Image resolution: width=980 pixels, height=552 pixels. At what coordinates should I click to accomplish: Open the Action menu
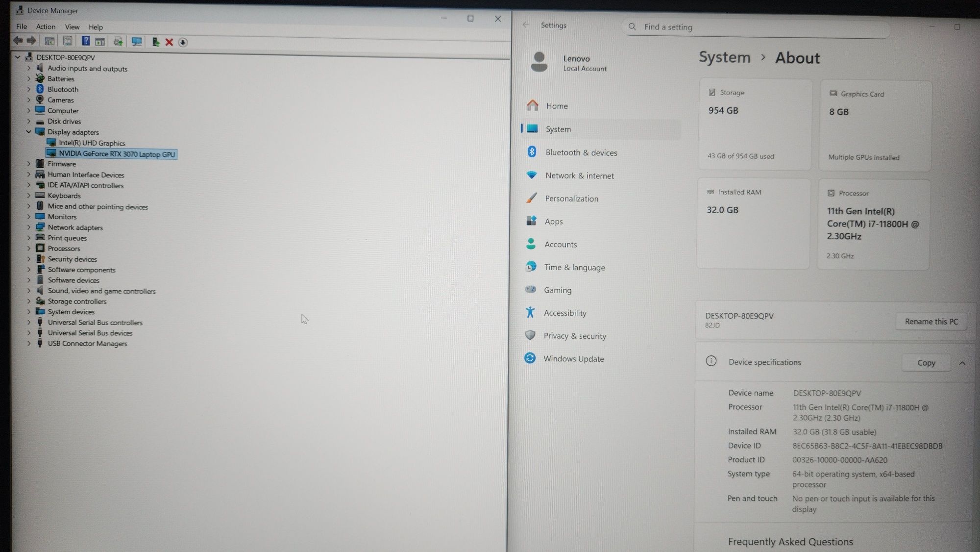pyautogui.click(x=46, y=26)
